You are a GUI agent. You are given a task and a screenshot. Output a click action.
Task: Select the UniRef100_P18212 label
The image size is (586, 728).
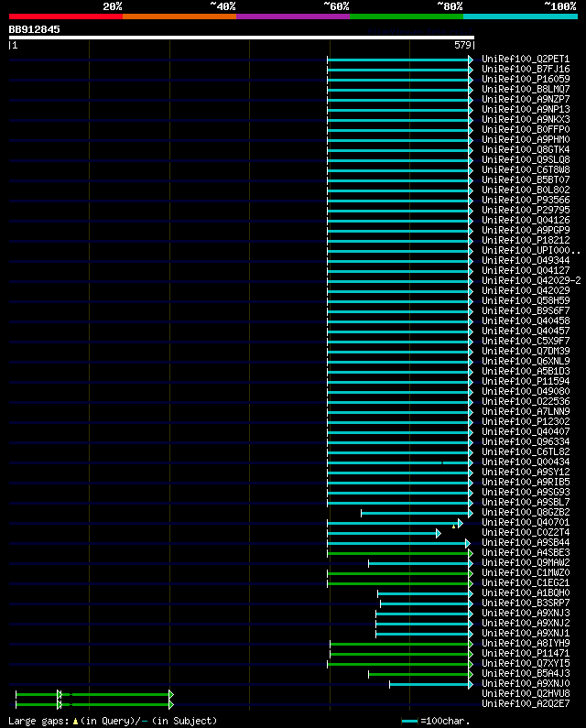tap(526, 240)
